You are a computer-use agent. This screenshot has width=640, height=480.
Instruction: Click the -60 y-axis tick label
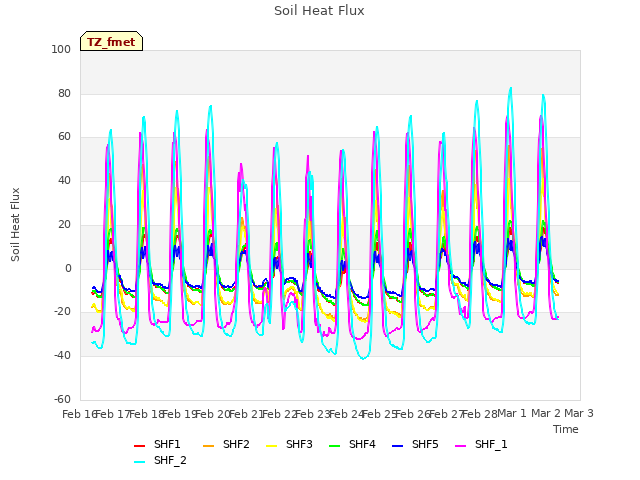[62, 399]
